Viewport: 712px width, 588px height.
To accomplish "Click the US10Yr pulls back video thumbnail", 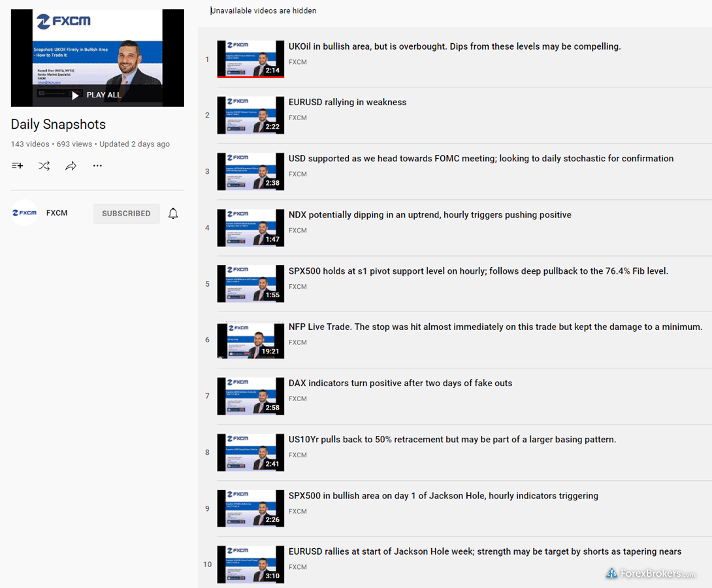I will pyautogui.click(x=250, y=453).
